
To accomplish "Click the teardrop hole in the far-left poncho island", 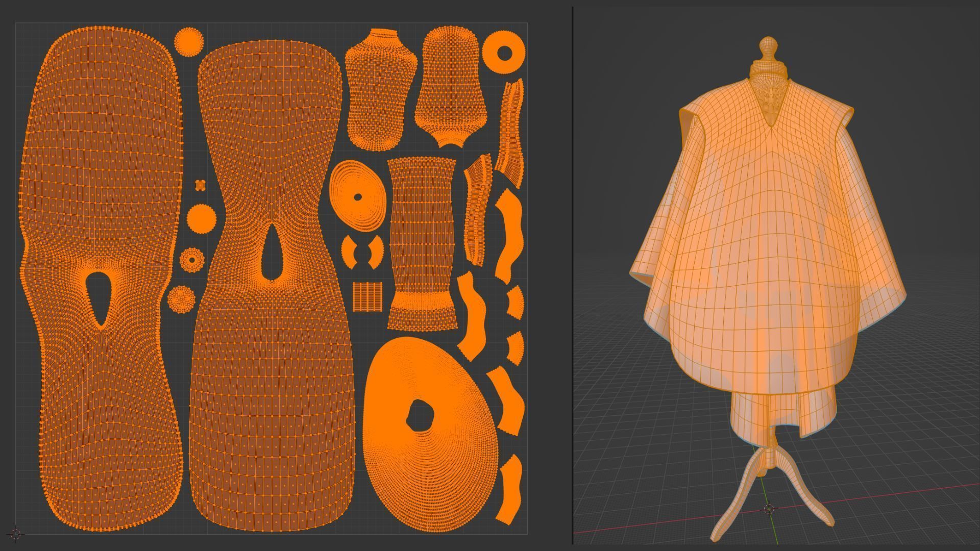I will point(99,298).
